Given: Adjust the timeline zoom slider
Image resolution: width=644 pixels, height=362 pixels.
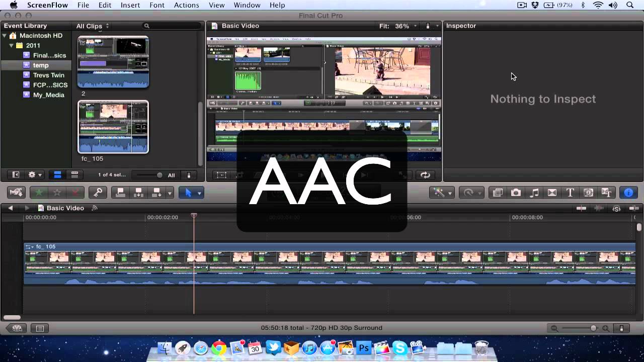Looking at the screenshot, I should pyautogui.click(x=579, y=328).
